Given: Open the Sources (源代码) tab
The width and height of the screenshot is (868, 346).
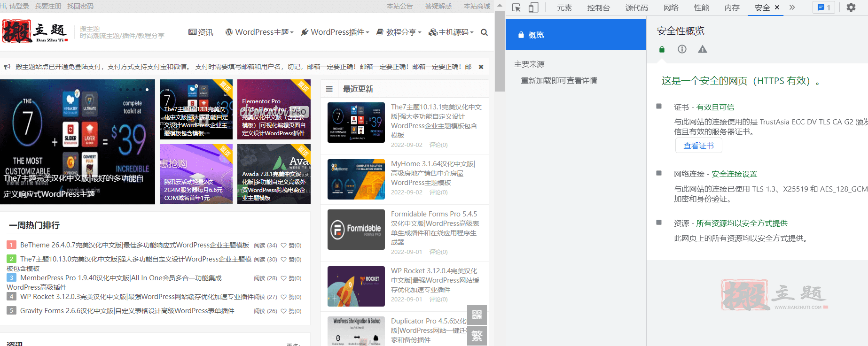Looking at the screenshot, I should (636, 8).
